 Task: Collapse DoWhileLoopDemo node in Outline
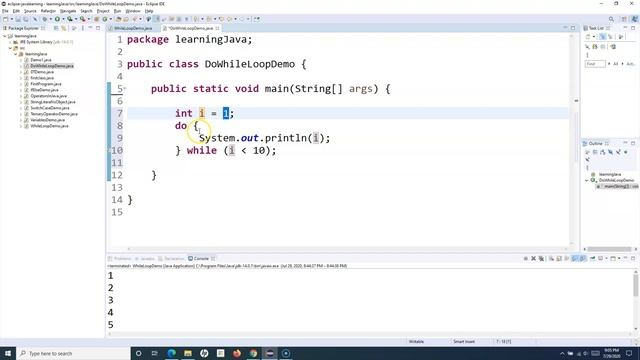pos(587,180)
